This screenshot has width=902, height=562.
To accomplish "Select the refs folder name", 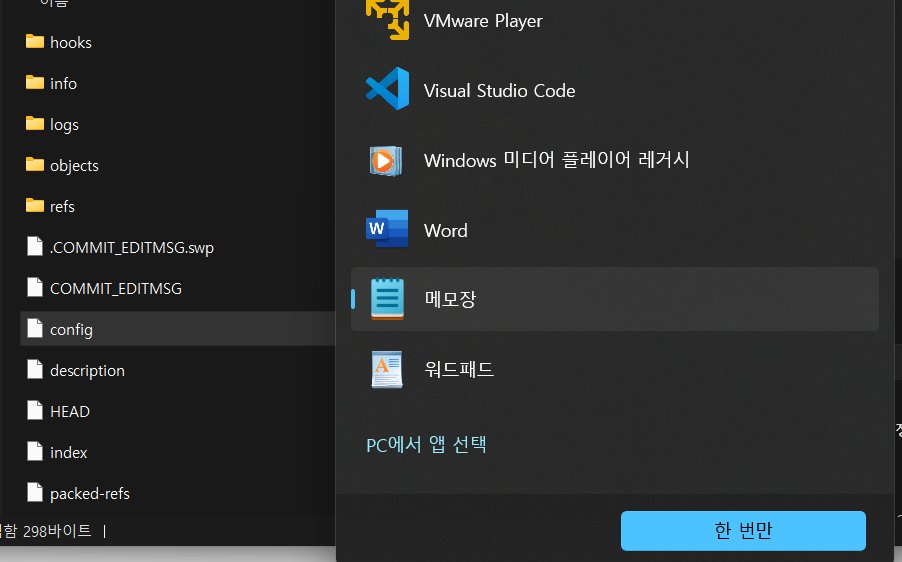I will [62, 207].
